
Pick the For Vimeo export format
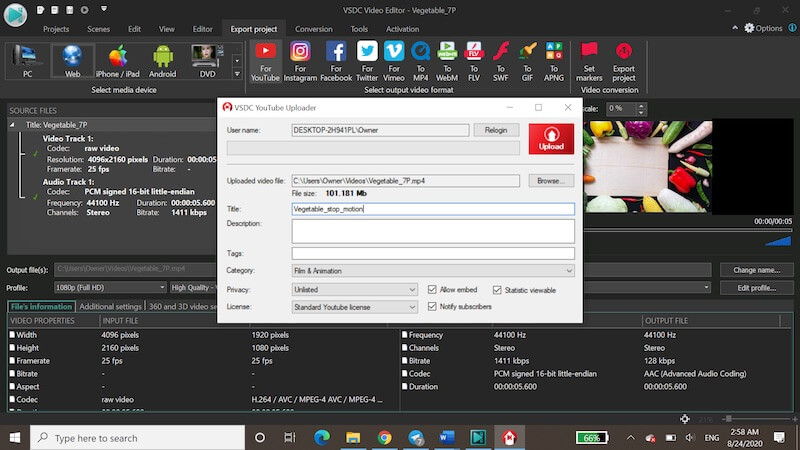394,62
